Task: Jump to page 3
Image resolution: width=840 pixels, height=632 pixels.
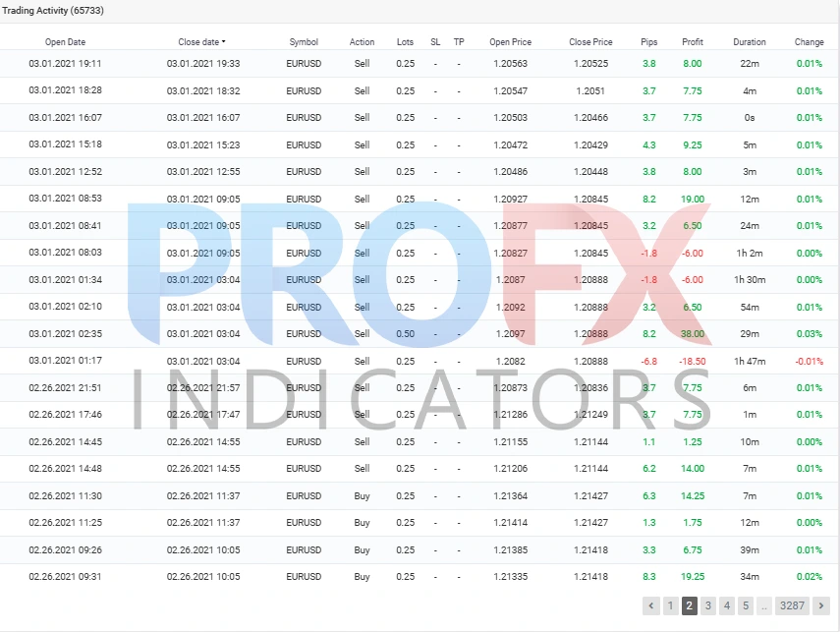Action: point(707,605)
